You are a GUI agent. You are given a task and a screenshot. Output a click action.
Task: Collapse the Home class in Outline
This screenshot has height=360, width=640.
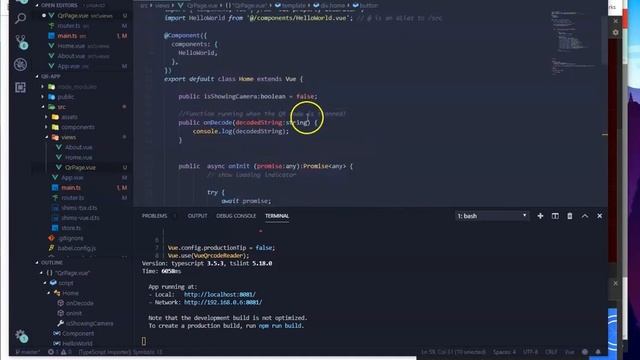coord(49,293)
